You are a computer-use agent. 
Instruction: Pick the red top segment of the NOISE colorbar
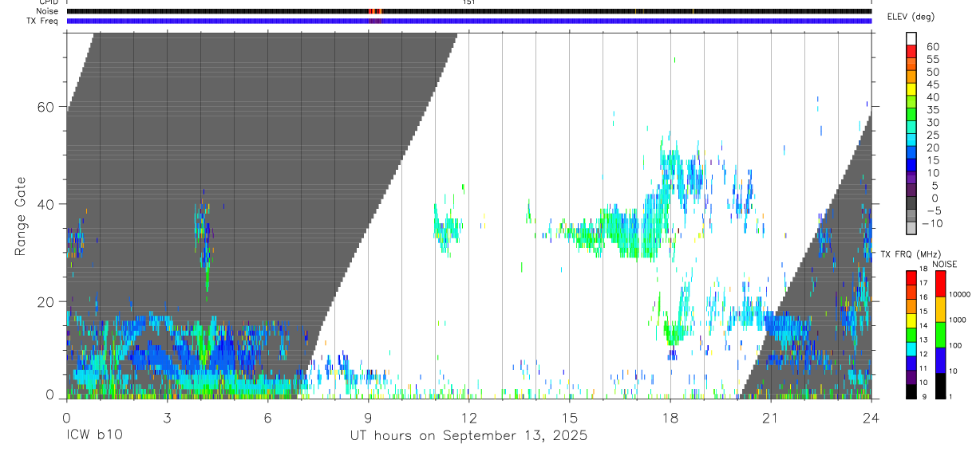point(940,284)
